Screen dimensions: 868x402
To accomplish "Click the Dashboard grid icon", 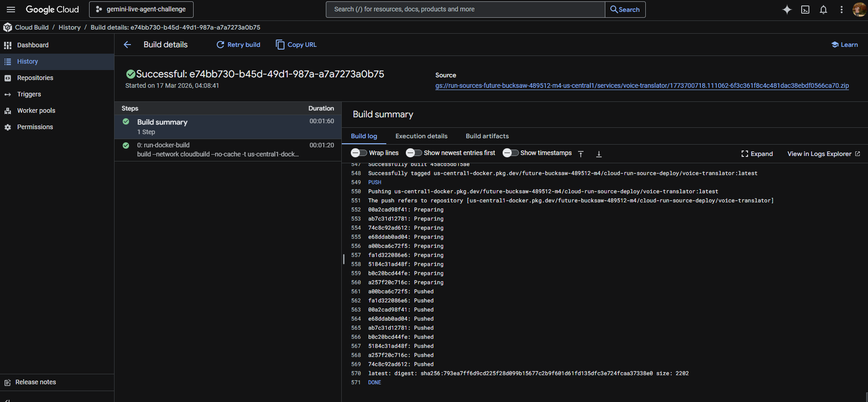I will pos(8,45).
